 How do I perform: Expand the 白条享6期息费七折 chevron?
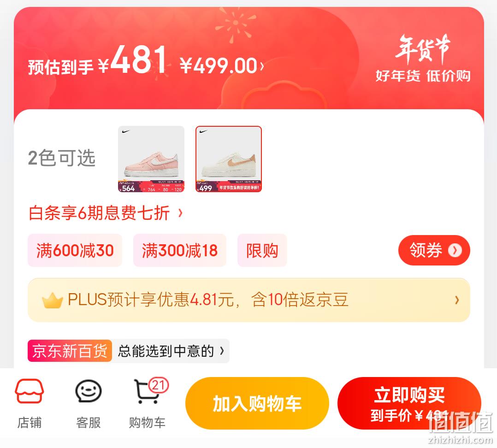click(180, 212)
